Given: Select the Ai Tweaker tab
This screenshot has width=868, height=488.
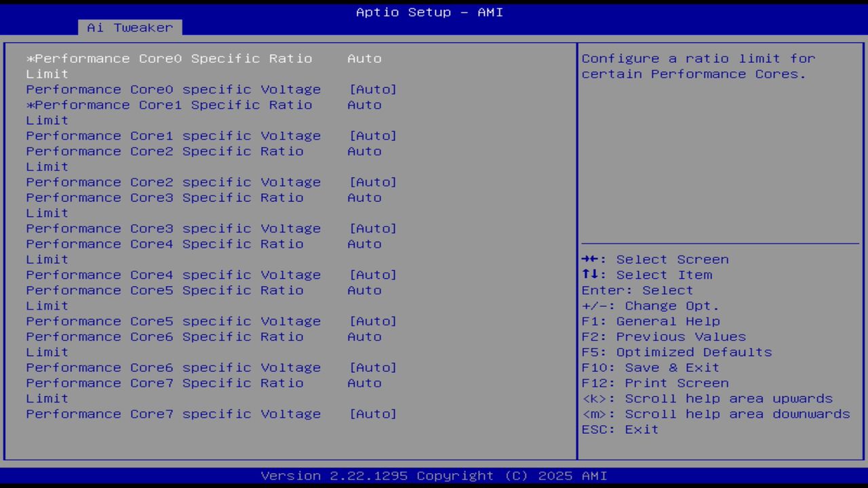Looking at the screenshot, I should (129, 28).
